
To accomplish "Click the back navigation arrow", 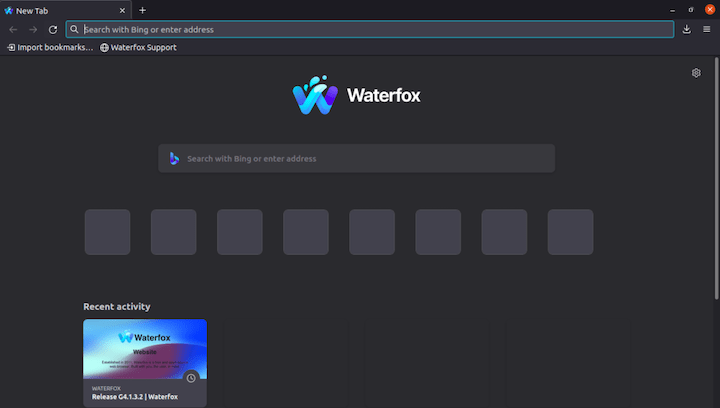I will point(13,30).
